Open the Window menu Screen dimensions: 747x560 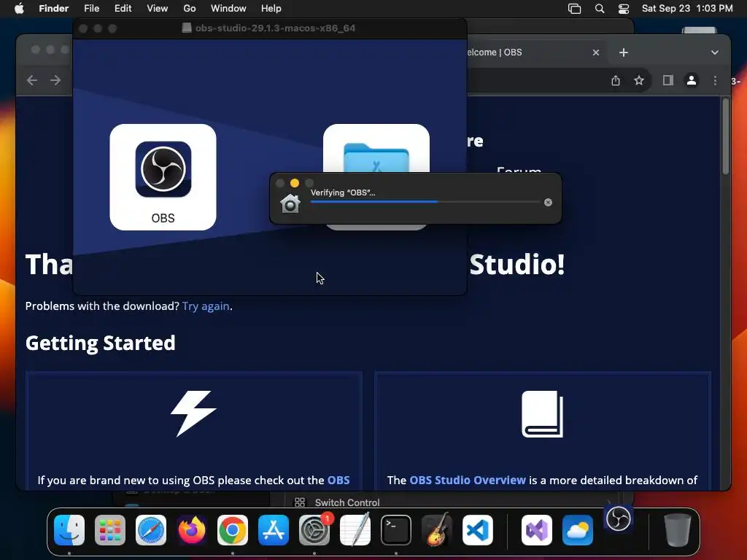click(x=228, y=9)
